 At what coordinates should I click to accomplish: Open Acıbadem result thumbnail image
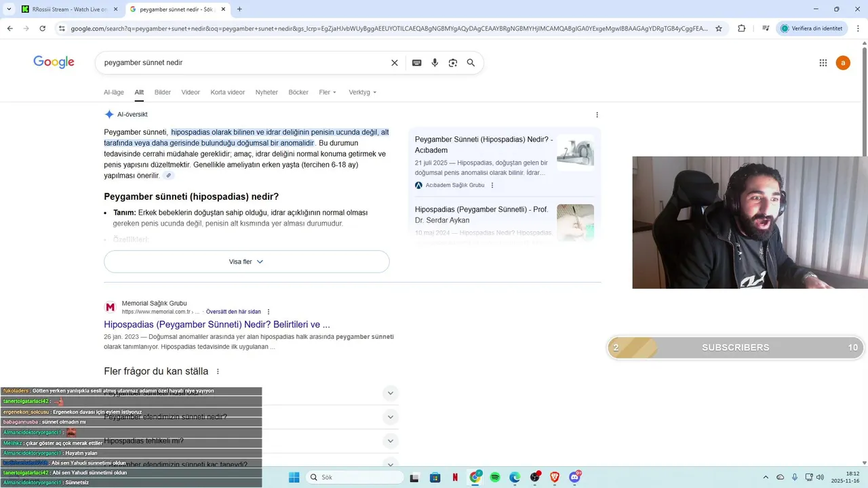tap(575, 152)
